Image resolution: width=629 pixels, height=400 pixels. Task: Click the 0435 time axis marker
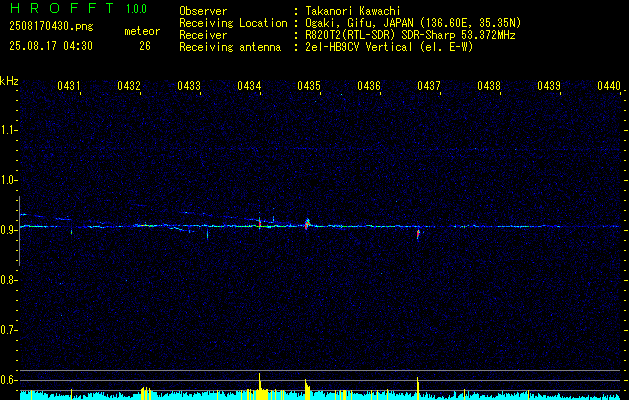pos(309,85)
